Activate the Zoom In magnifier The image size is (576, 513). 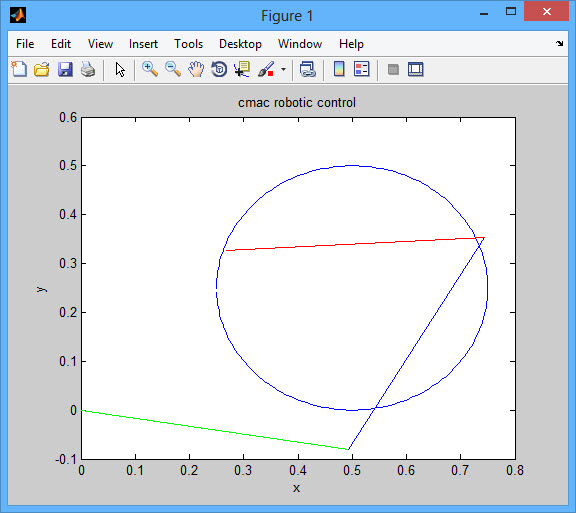pos(150,69)
